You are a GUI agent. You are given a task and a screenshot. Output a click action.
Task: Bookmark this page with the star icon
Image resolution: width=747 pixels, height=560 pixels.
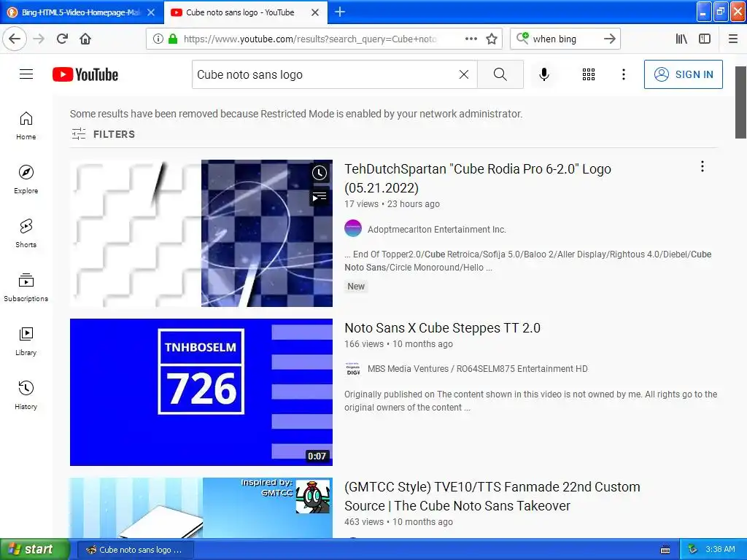pos(492,39)
